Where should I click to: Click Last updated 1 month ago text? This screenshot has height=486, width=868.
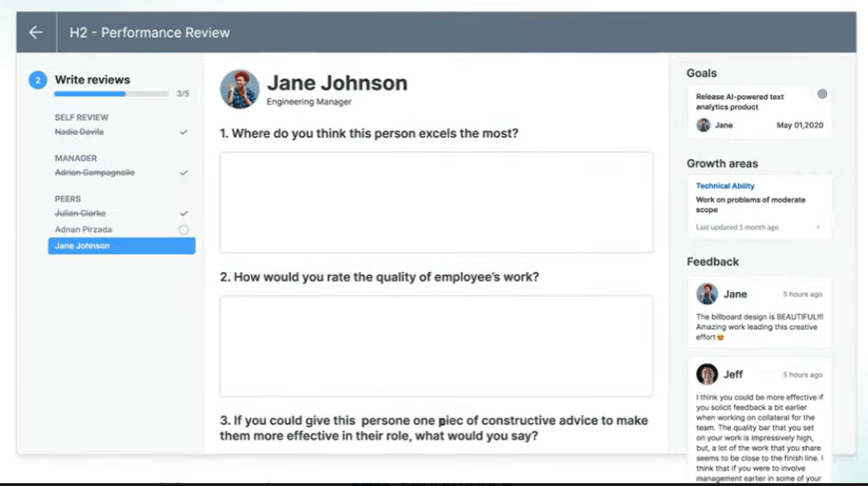(x=737, y=227)
